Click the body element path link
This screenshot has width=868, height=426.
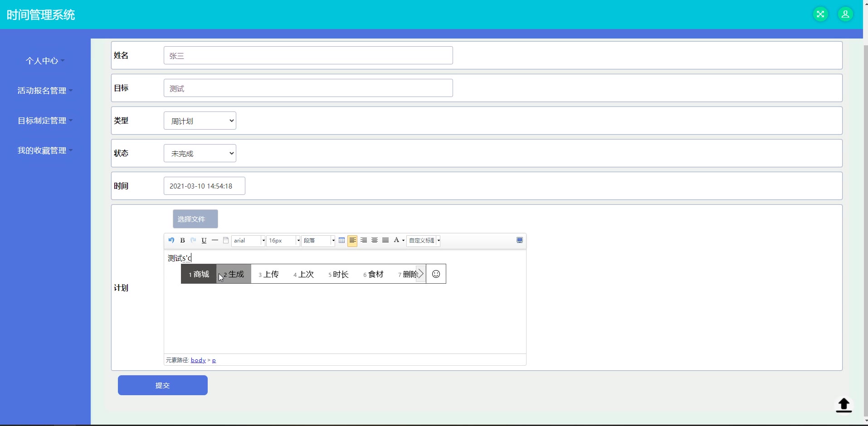[198, 360]
